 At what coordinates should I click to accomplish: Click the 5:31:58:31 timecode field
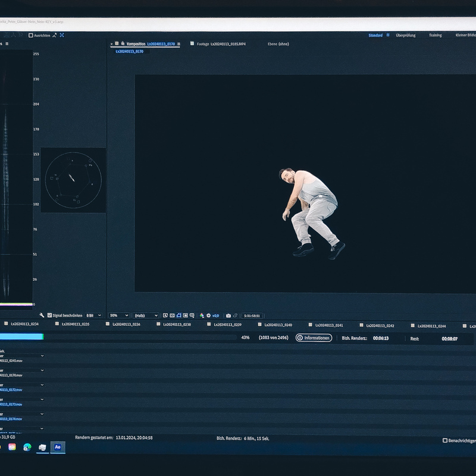pos(252,316)
